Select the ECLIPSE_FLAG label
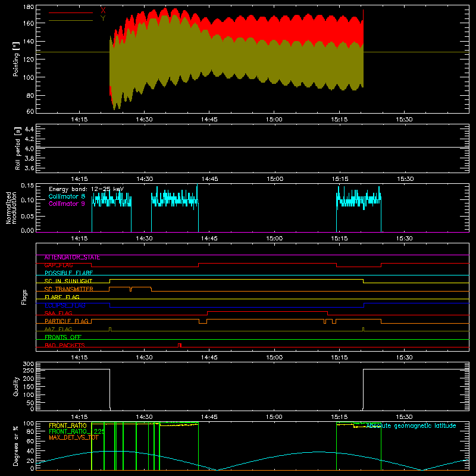The image size is (476, 476). pyautogui.click(x=65, y=305)
